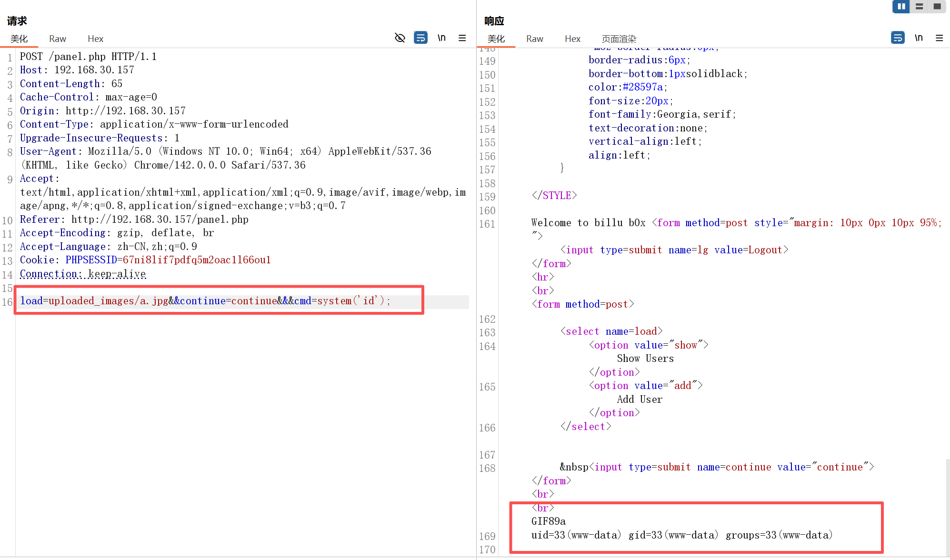The image size is (950, 560).
Task: Select request 美化 pretty tab
Action: (19, 39)
